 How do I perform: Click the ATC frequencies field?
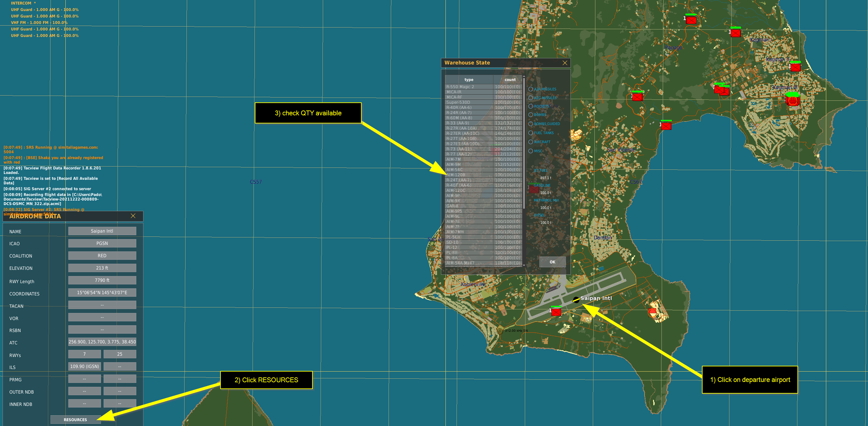[102, 342]
